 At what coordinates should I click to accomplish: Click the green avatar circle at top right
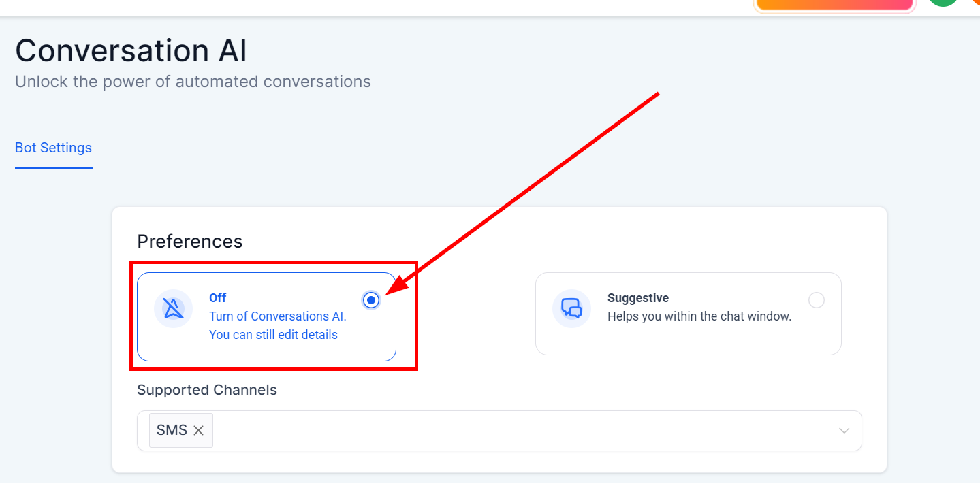943,2
